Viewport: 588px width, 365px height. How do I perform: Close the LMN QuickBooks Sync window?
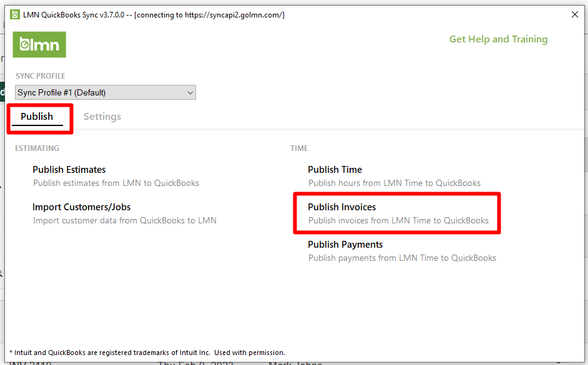(x=574, y=14)
